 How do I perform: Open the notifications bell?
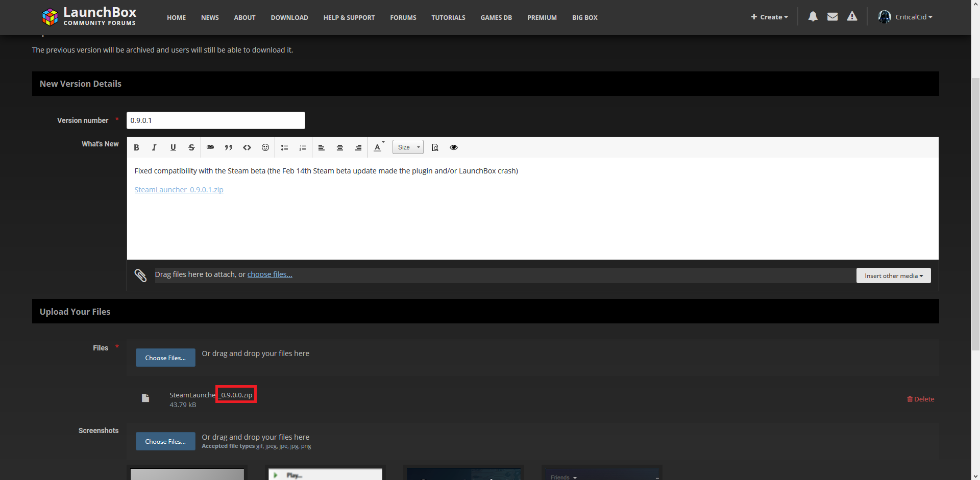tap(813, 17)
